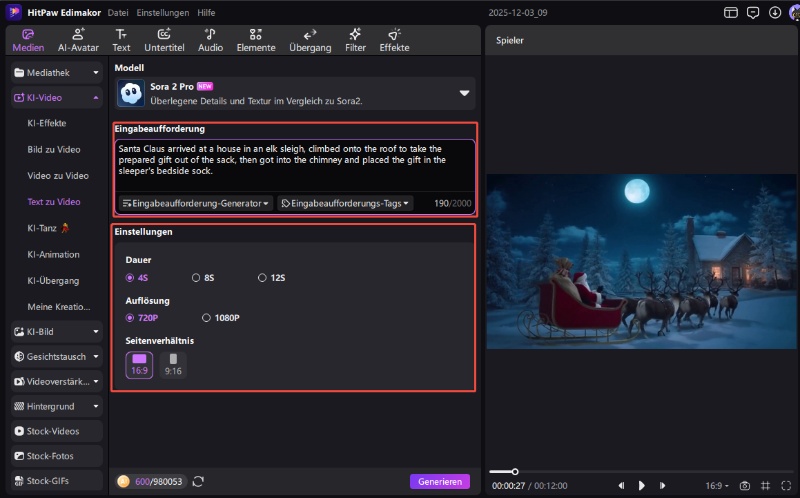Toggle the layout icon in title bar
This screenshot has width=800, height=498.
(x=731, y=13)
